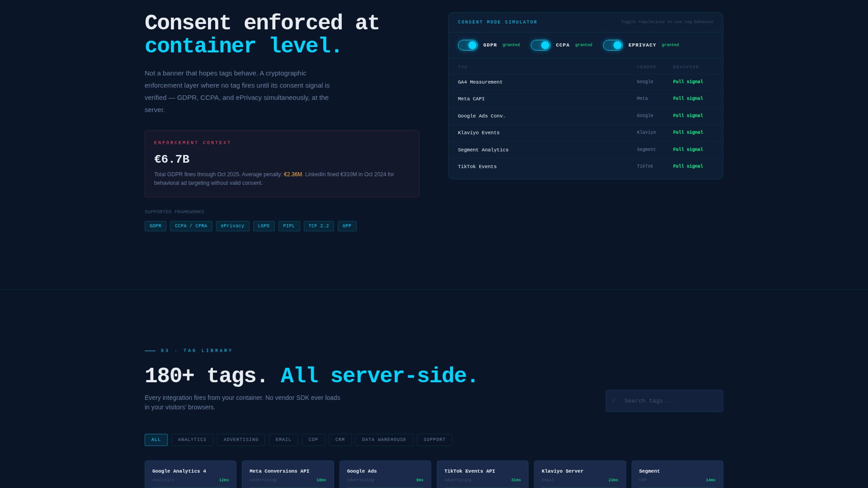This screenshot has width=868, height=488.
Task: Toggle the ePrivacy consent switch
Action: point(613,45)
